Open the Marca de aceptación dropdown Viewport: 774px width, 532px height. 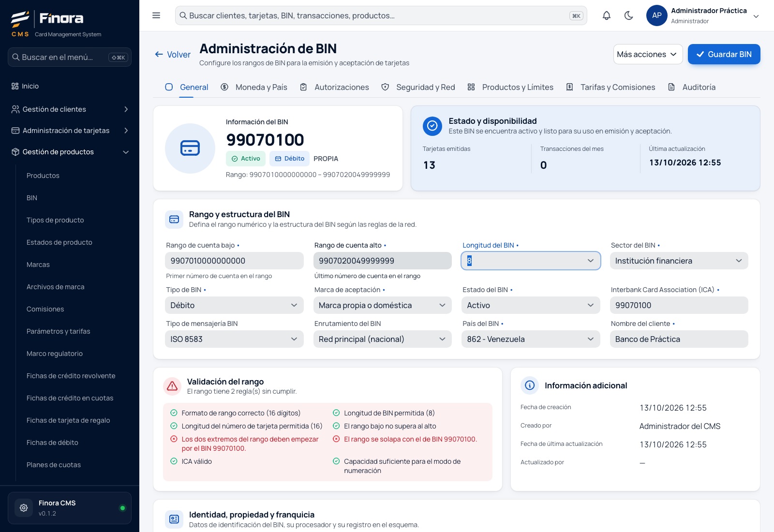point(383,305)
